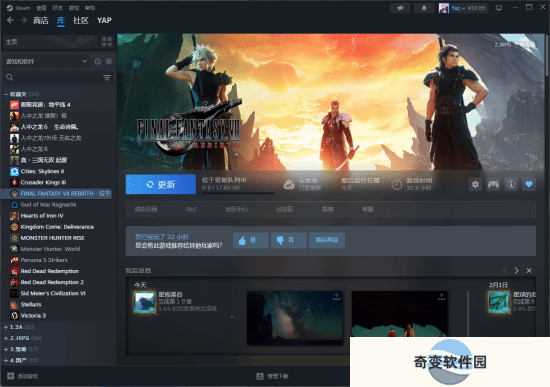Show game info icon

click(511, 184)
